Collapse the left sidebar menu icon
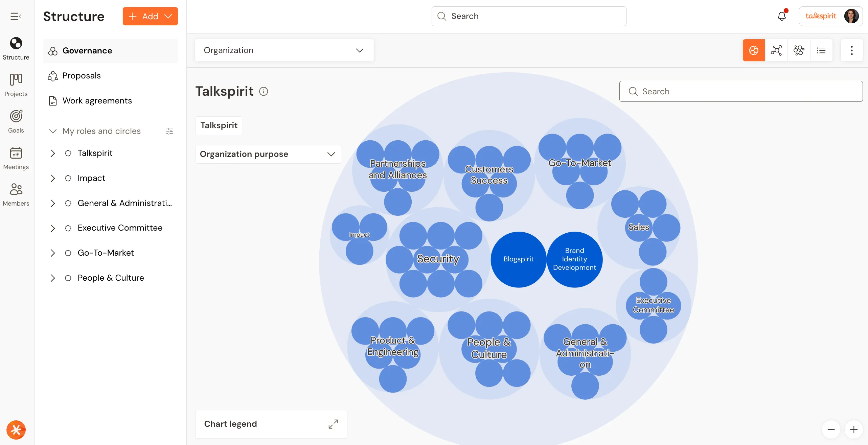The height and width of the screenshot is (445, 868). pyautogui.click(x=16, y=16)
